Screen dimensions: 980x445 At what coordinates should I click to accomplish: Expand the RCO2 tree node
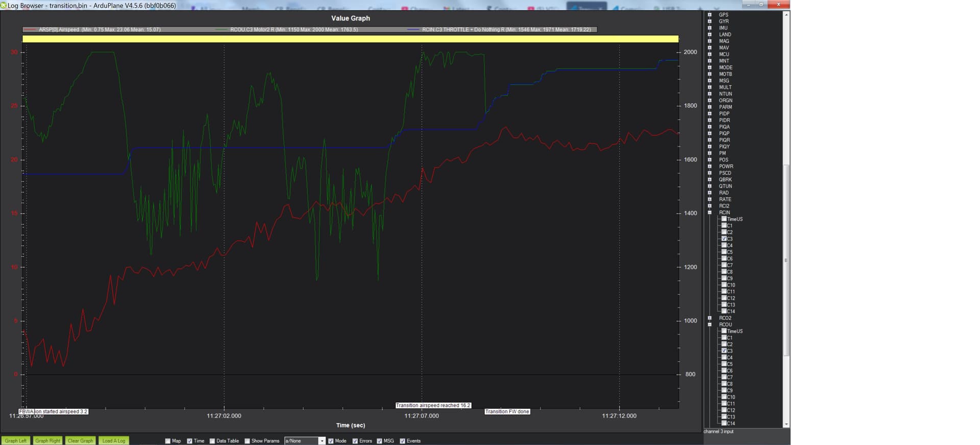tap(709, 318)
